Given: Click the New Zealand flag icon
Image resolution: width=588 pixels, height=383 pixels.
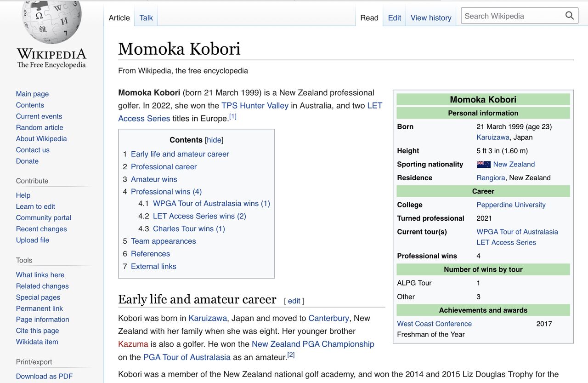Looking at the screenshot, I should pos(484,164).
